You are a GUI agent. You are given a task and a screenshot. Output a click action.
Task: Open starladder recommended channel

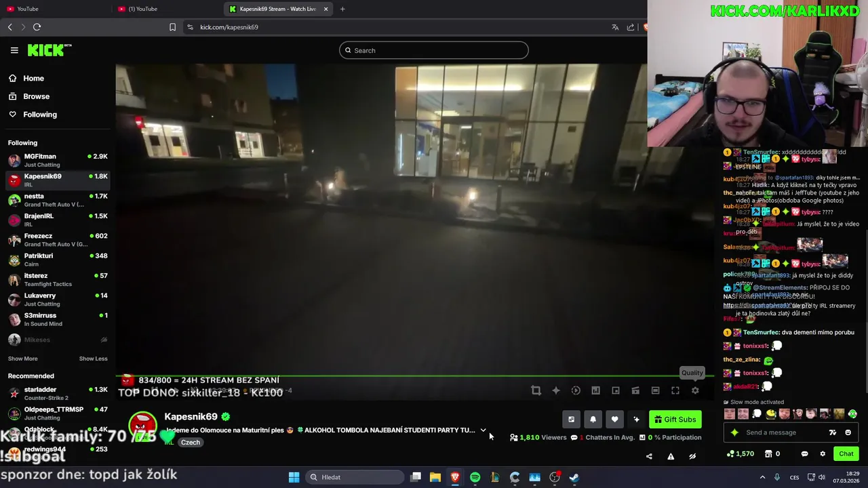58,394
